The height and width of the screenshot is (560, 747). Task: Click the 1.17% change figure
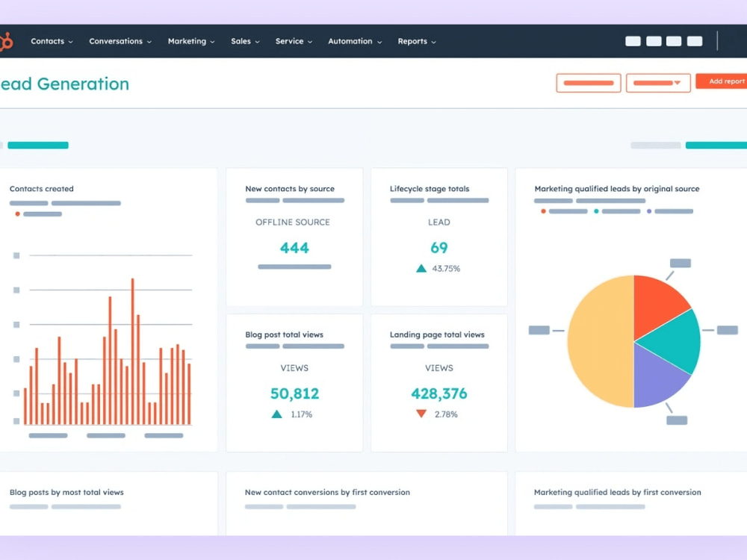[302, 414]
